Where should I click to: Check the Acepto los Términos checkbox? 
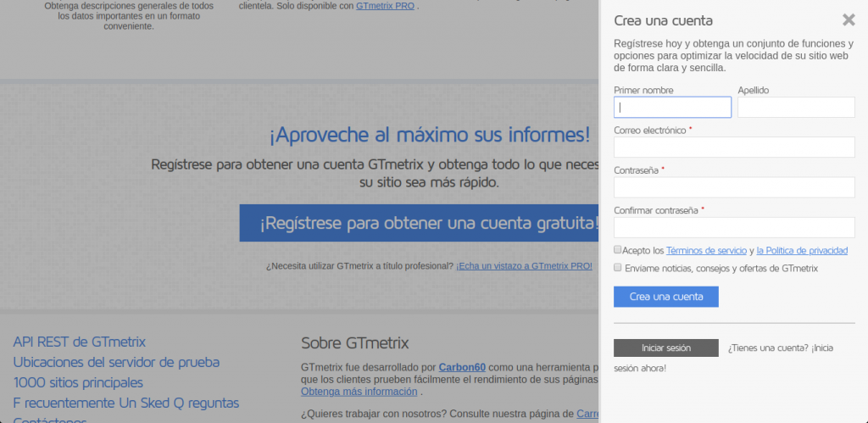[618, 250]
